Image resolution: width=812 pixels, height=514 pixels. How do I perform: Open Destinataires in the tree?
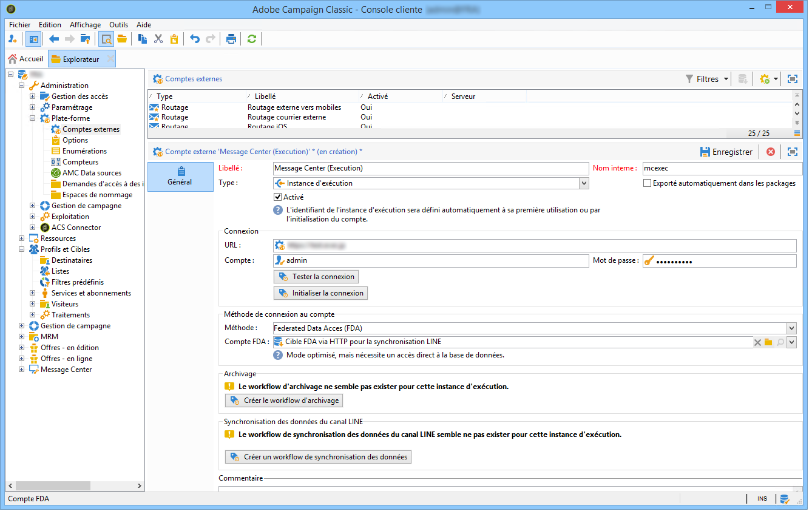72,260
